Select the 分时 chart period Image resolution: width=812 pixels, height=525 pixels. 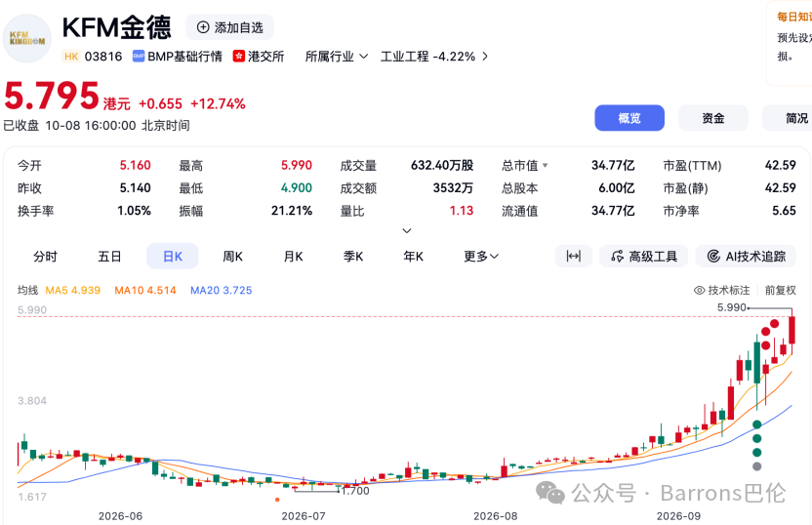click(x=46, y=257)
